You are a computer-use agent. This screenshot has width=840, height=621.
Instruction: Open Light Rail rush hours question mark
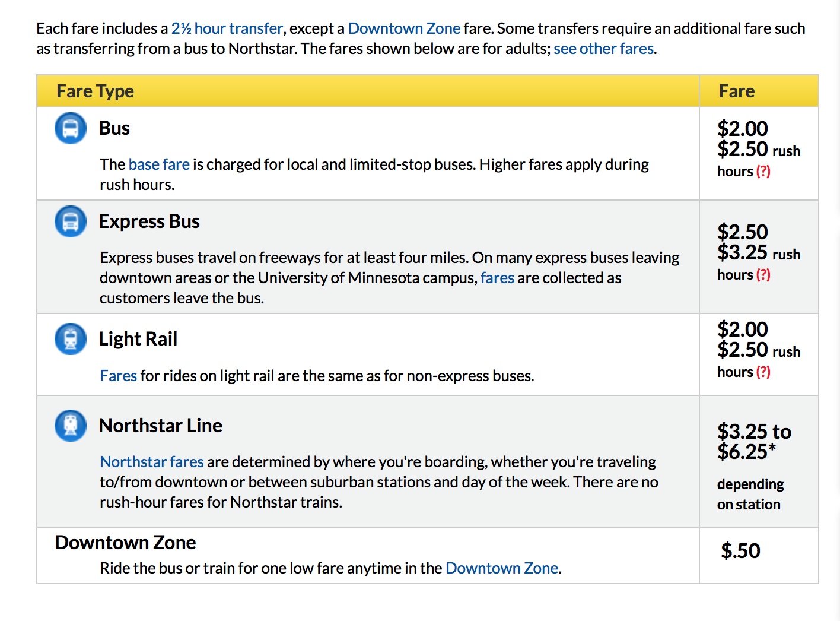763,372
